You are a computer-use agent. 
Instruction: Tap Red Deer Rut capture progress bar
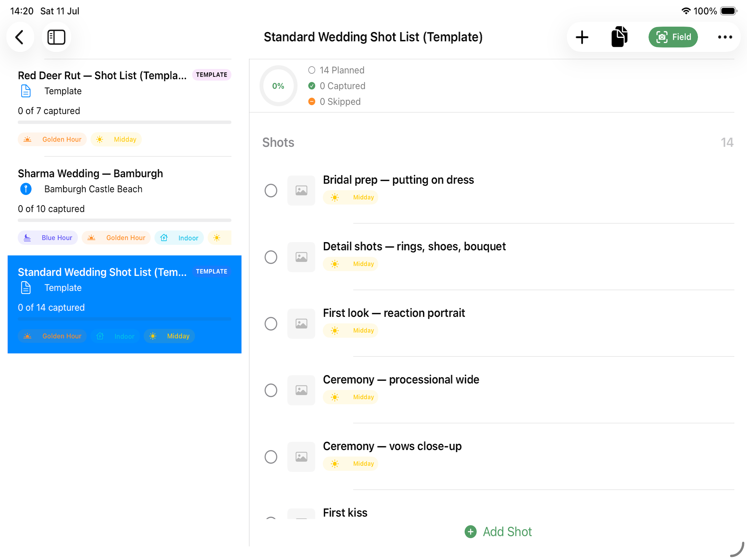[124, 122]
